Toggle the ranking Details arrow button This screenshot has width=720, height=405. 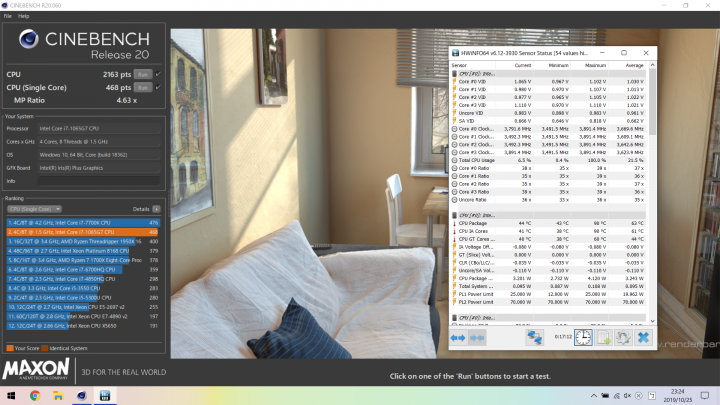coord(157,209)
